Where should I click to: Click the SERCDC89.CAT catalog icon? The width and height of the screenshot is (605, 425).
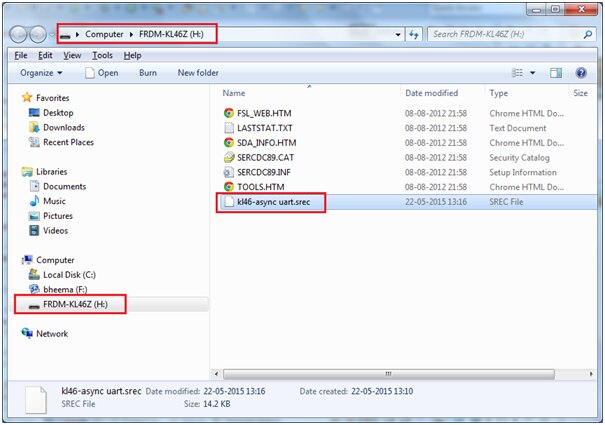[x=229, y=157]
